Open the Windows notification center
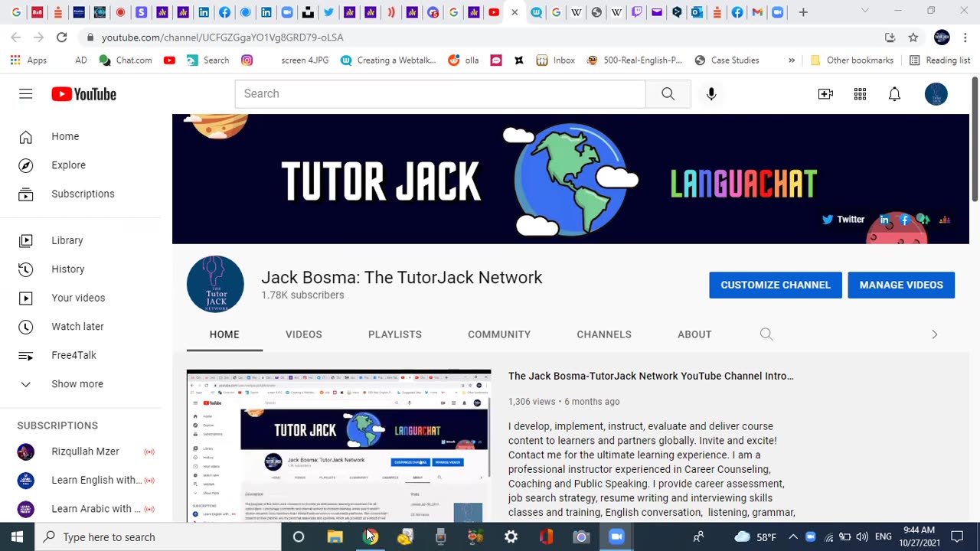 click(957, 536)
